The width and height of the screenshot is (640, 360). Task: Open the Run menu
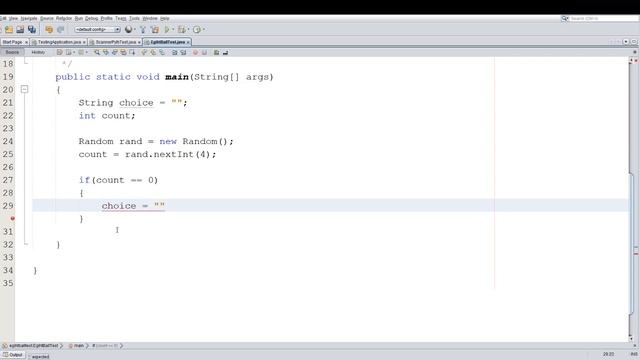[79, 18]
